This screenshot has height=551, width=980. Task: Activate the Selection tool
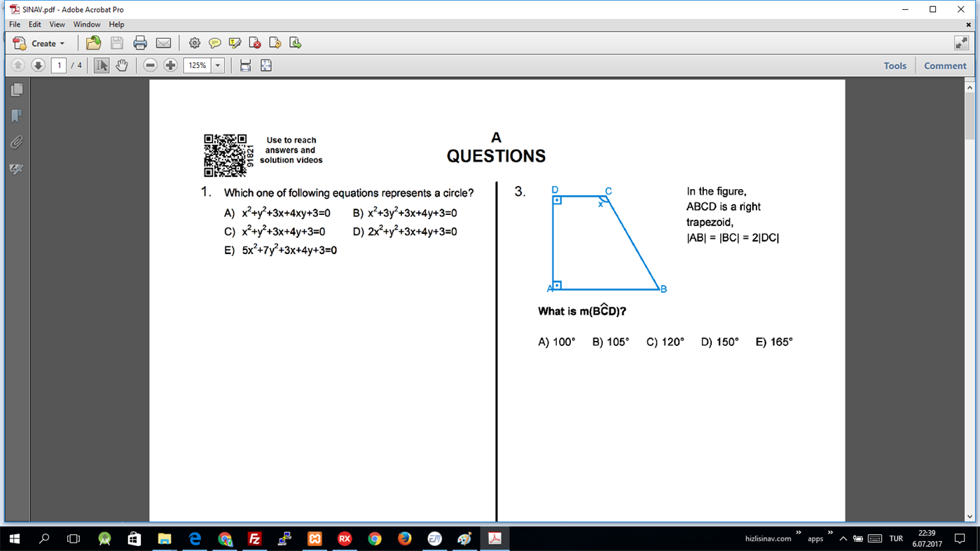[x=102, y=65]
